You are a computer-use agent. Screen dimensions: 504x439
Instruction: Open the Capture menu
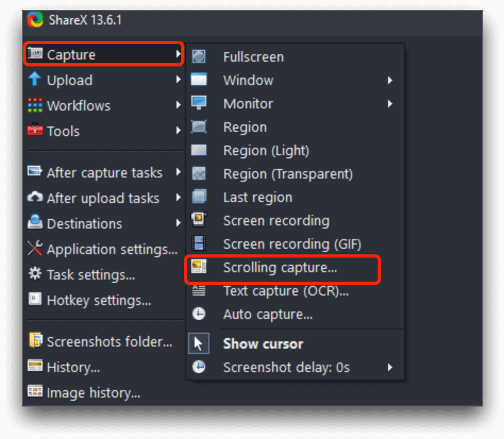(80, 54)
